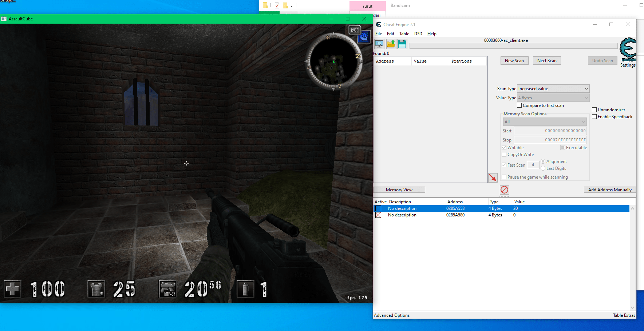The width and height of the screenshot is (644, 331).
Task: Select the Last Digits radio button
Action: [x=543, y=168]
